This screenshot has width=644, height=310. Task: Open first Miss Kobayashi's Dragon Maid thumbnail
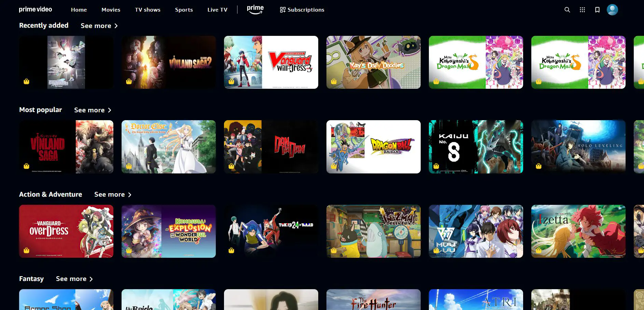click(x=476, y=62)
